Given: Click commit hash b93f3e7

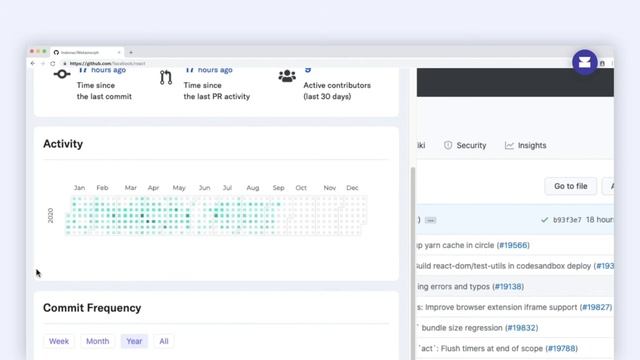Looking at the screenshot, I should 567,220.
